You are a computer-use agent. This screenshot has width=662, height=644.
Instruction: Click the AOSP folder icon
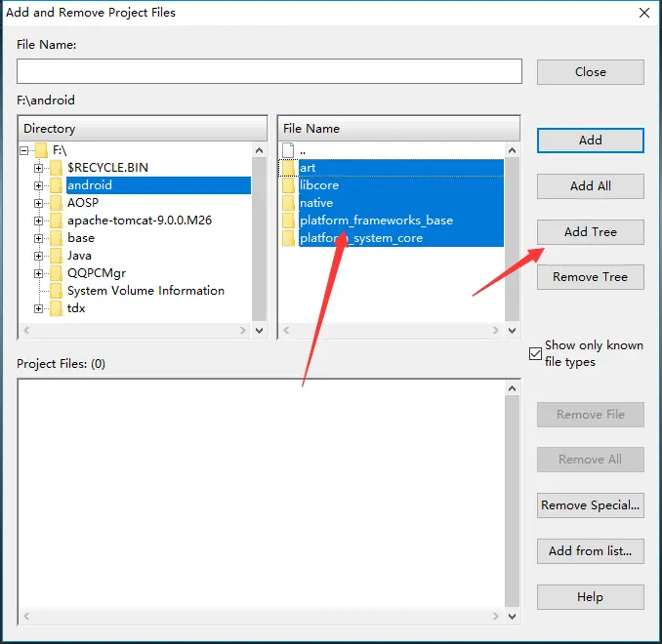tap(56, 203)
